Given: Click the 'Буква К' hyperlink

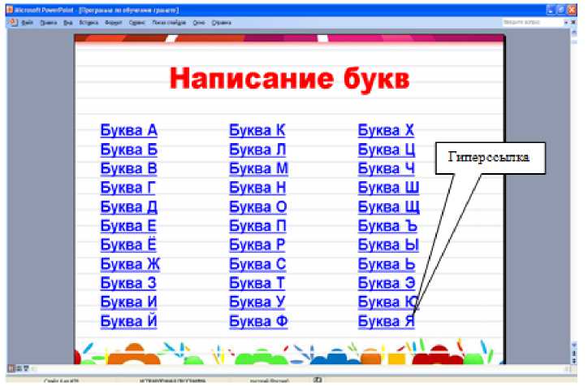Looking at the screenshot, I should [x=257, y=130].
